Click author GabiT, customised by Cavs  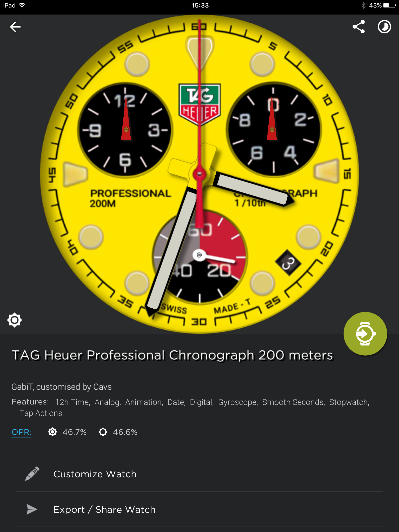62,387
